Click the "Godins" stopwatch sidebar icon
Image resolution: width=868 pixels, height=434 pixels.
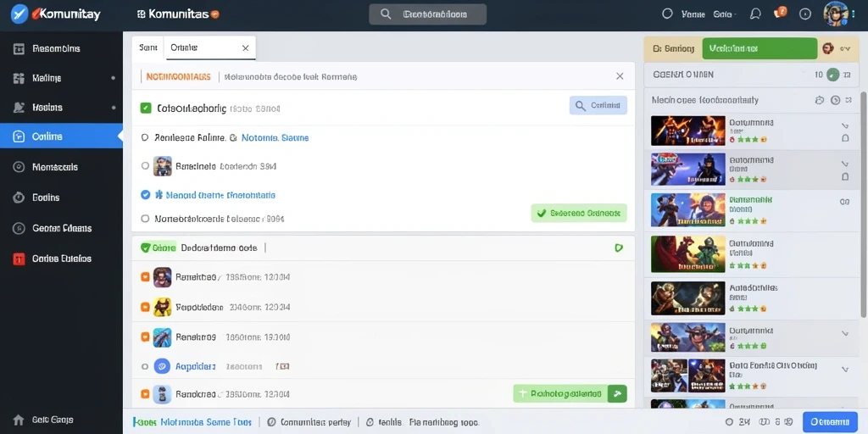[19, 198]
